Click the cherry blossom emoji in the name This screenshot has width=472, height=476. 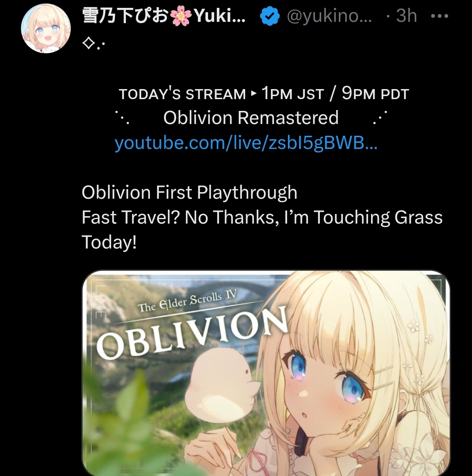[x=181, y=16]
